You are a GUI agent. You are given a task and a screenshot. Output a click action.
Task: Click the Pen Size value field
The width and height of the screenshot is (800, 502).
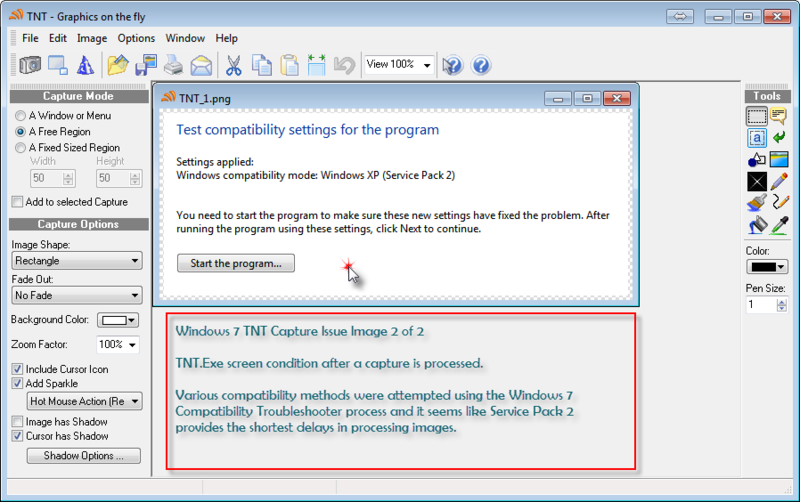coord(761,305)
